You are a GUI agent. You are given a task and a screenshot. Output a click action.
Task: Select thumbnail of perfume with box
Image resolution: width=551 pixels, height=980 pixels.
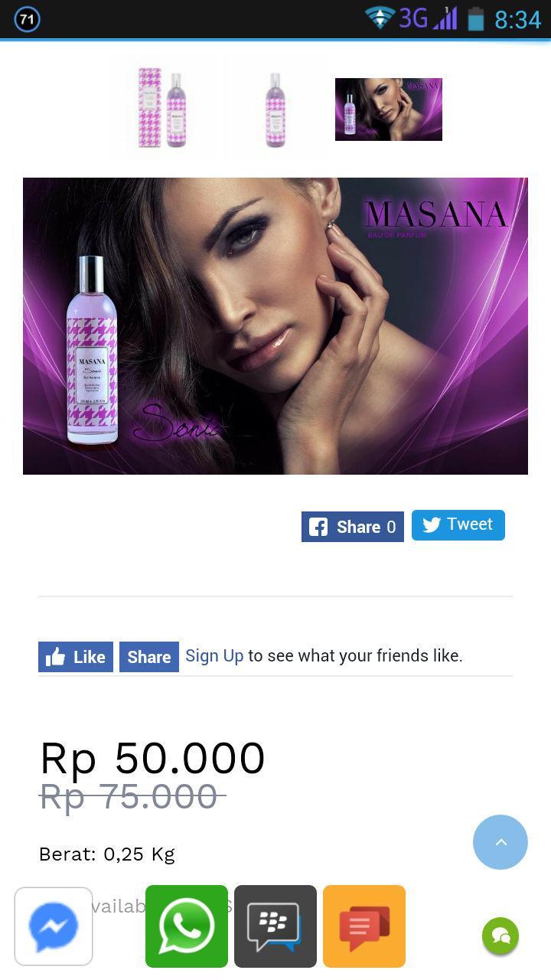click(x=162, y=108)
